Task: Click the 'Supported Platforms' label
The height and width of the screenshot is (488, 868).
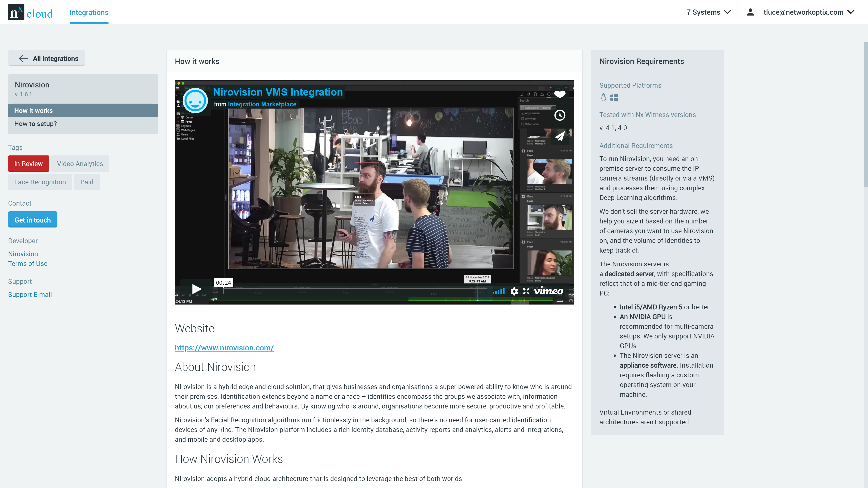Action: [630, 85]
